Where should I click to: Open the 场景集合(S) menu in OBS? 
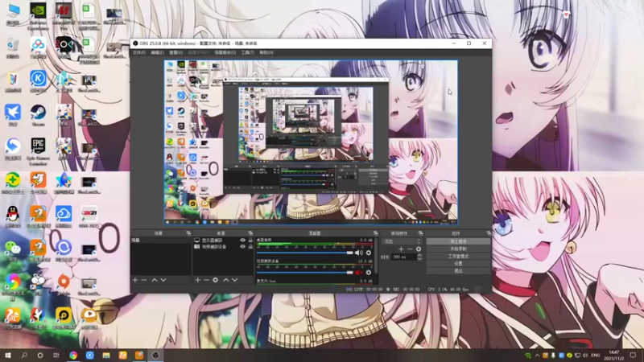tap(225, 52)
